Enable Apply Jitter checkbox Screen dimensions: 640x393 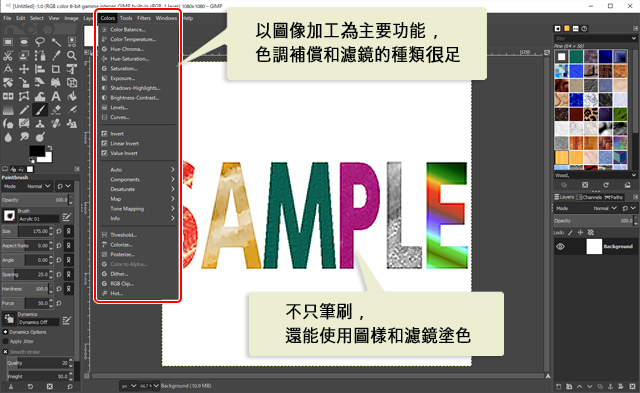(x=5, y=341)
